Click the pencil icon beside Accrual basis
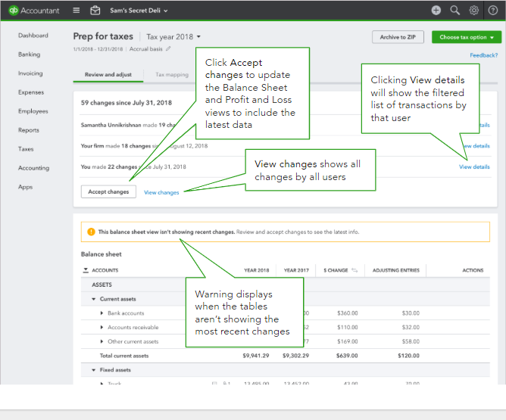The width and height of the screenshot is (506, 420). point(168,49)
